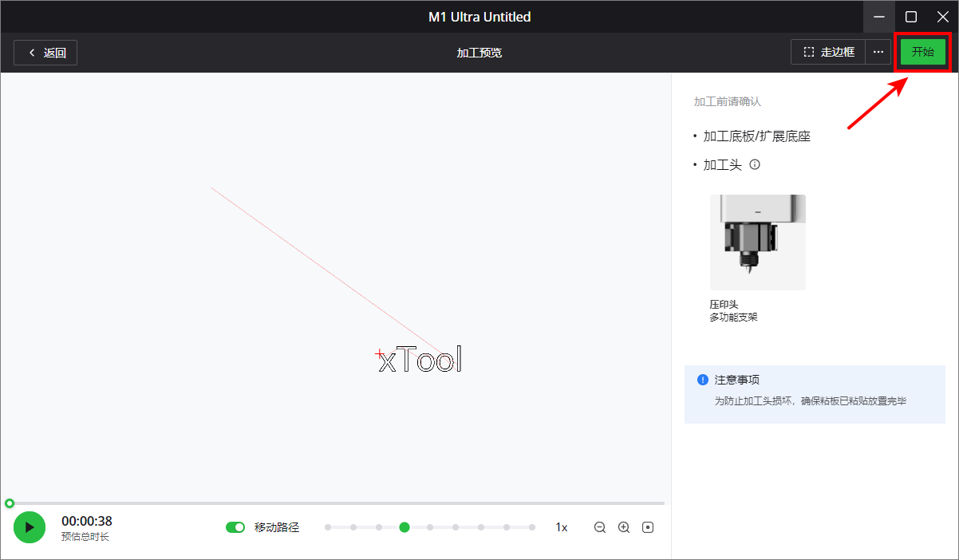
Task: Open info tooltip next to 加工头
Action: [755, 165]
